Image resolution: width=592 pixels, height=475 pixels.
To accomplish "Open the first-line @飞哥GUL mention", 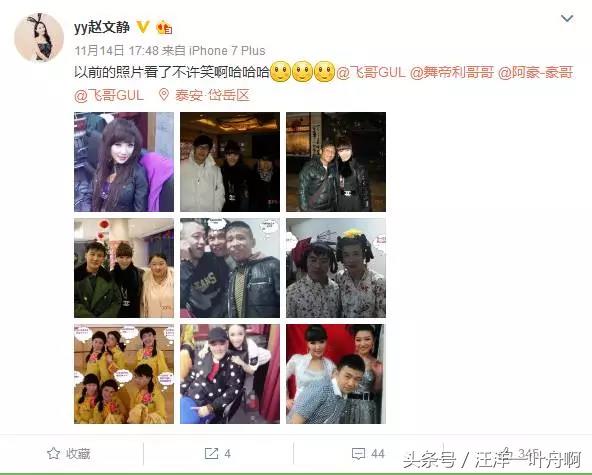I will pyautogui.click(x=371, y=72).
